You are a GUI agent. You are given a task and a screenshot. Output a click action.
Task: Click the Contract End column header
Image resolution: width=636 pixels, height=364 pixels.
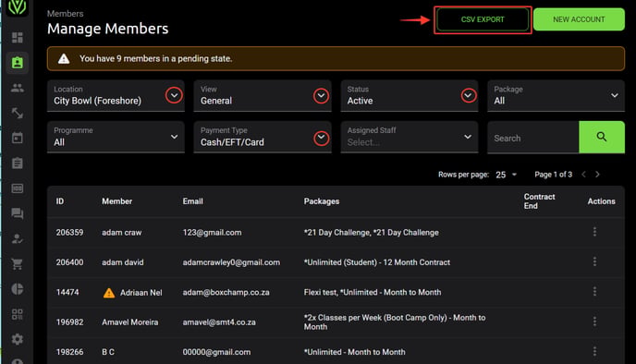coord(539,201)
